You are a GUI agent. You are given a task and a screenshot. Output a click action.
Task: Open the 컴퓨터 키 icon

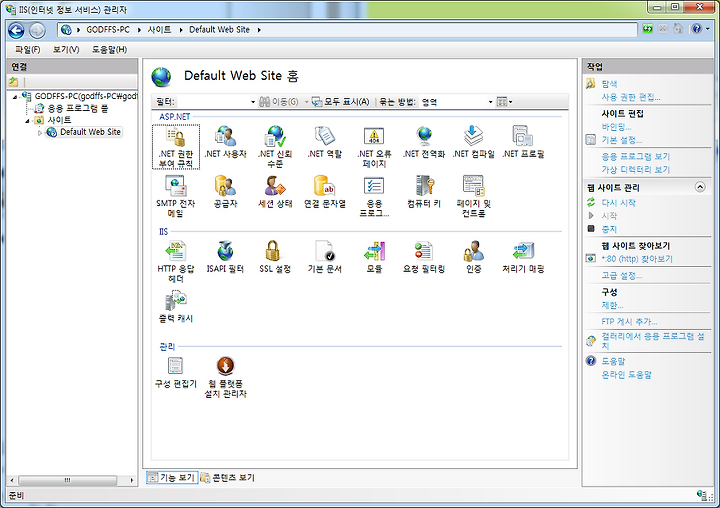tap(424, 192)
